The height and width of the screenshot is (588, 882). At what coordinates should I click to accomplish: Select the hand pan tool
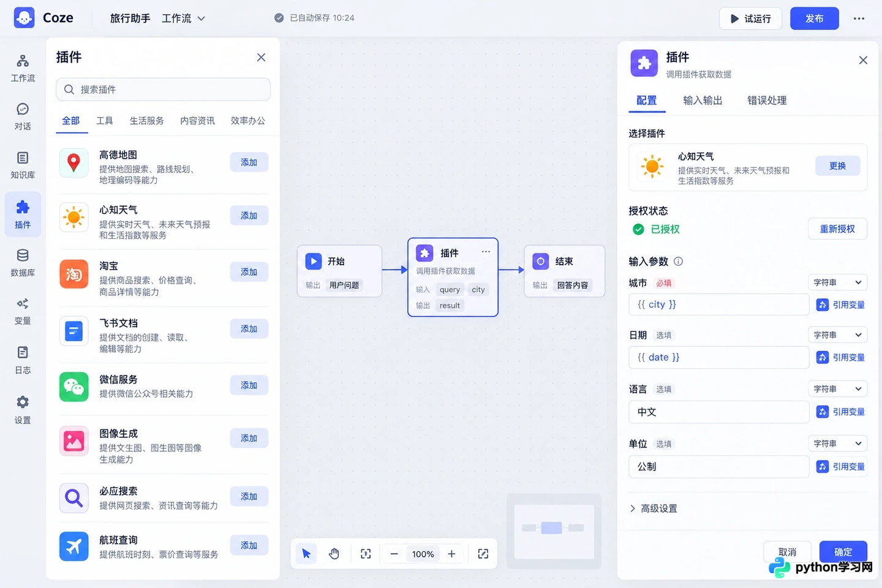[334, 554]
